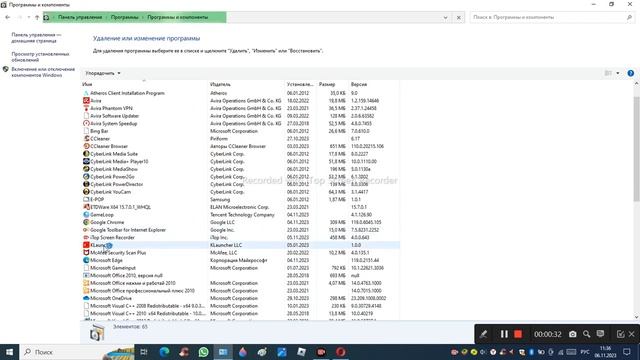Click the recorder whiteboard icon
This screenshot has height=360, width=640.
point(600,334)
